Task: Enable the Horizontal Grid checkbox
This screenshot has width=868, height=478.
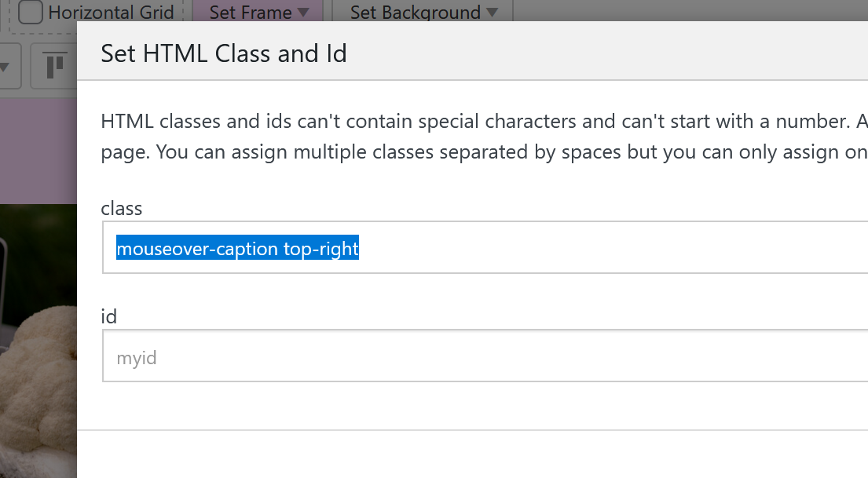Action: [x=31, y=13]
